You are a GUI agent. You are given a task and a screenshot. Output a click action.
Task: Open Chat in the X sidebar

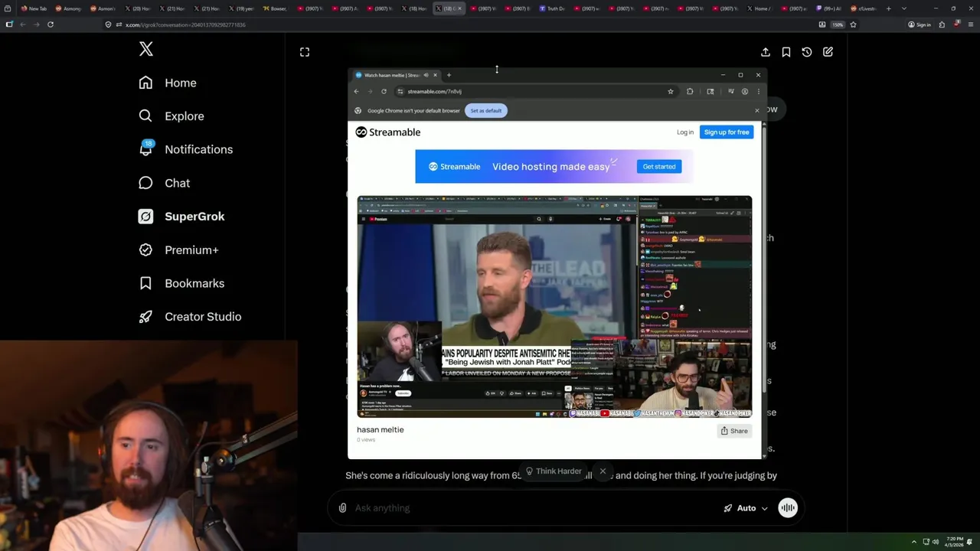[164, 183]
